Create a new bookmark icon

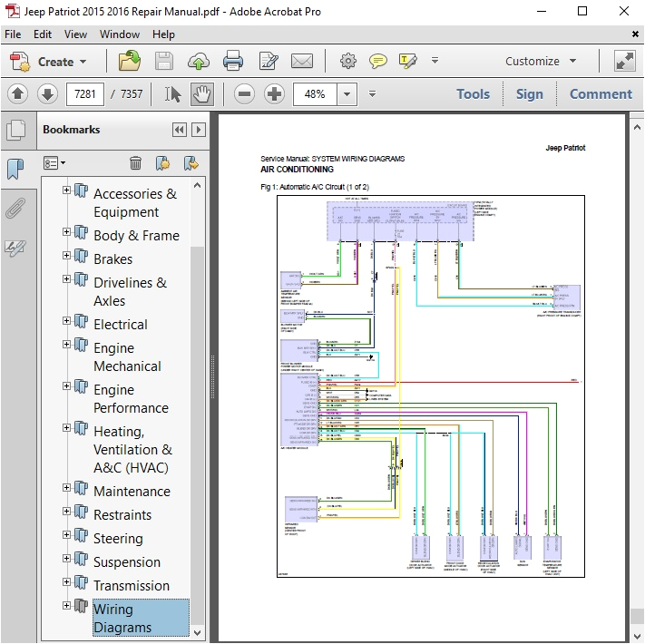[163, 163]
